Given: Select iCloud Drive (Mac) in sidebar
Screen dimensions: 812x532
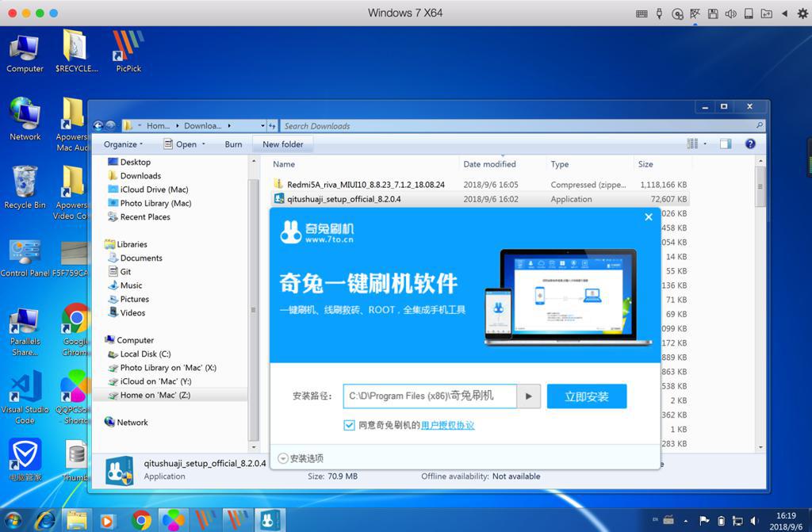Looking at the screenshot, I should 154,189.
